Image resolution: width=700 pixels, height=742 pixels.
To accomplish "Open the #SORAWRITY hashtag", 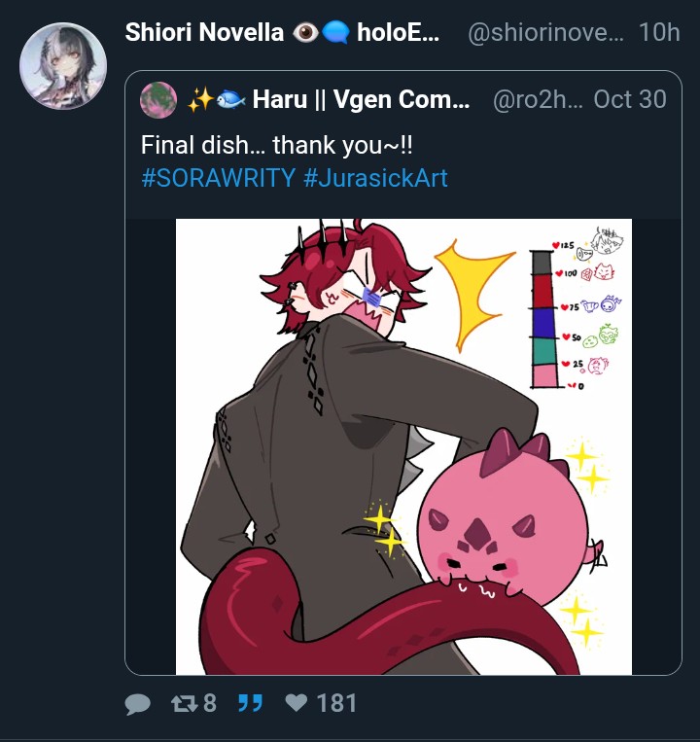I will 218,179.
